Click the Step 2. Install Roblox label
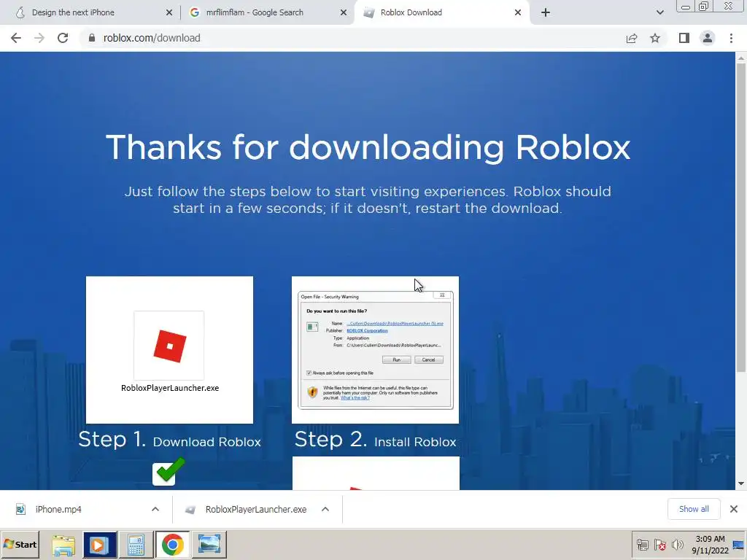Screen dimensions: 747x560 pos(376,440)
